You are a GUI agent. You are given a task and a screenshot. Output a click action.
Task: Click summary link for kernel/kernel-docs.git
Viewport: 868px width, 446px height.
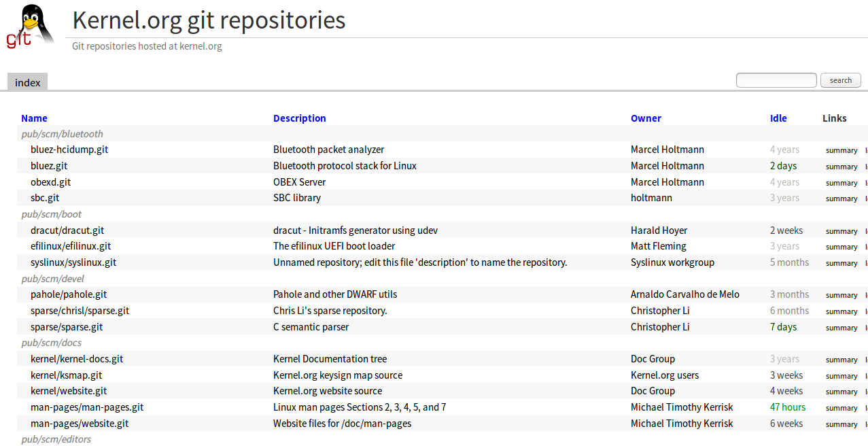tap(841, 360)
